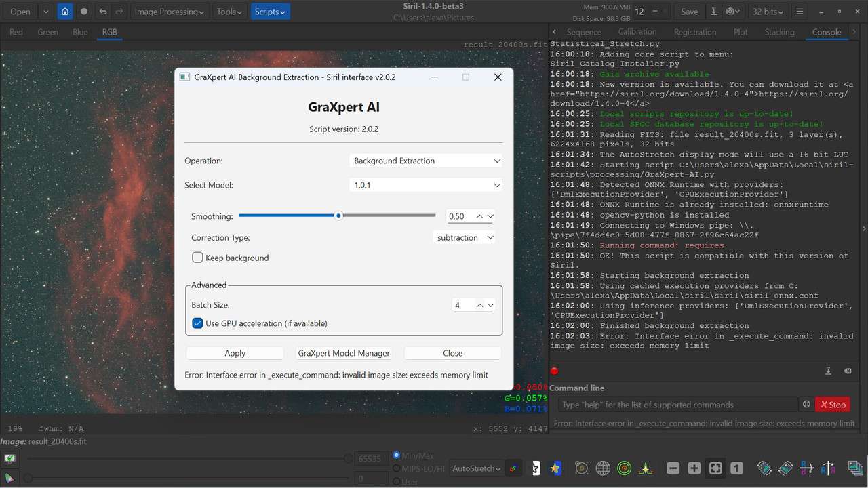
Task: Enable the Keep background checkbox
Action: [197, 258]
